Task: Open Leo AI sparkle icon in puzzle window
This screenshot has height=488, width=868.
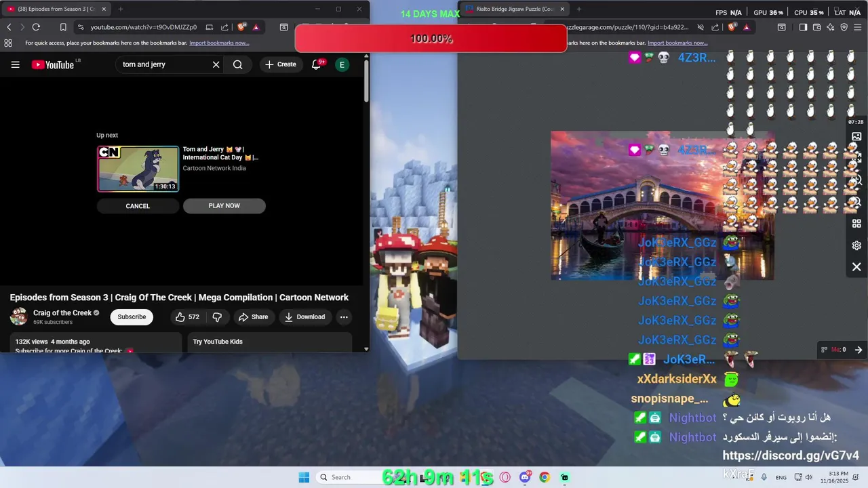Action: tap(830, 27)
